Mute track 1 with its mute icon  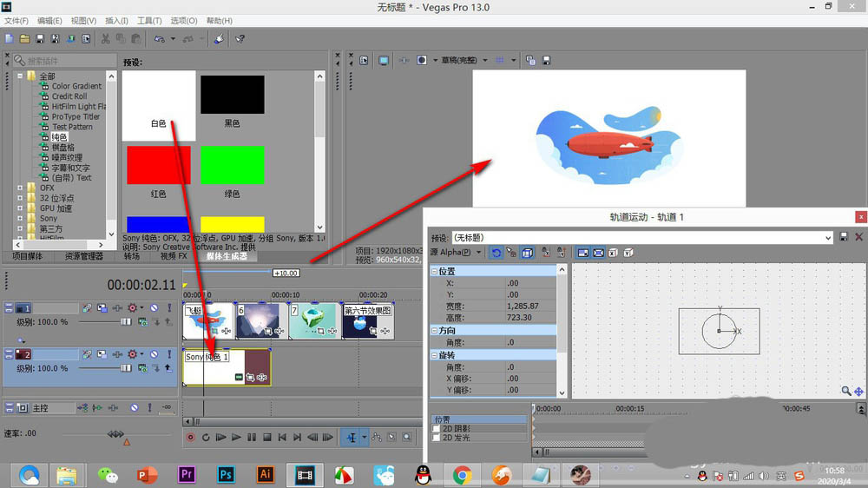click(154, 308)
